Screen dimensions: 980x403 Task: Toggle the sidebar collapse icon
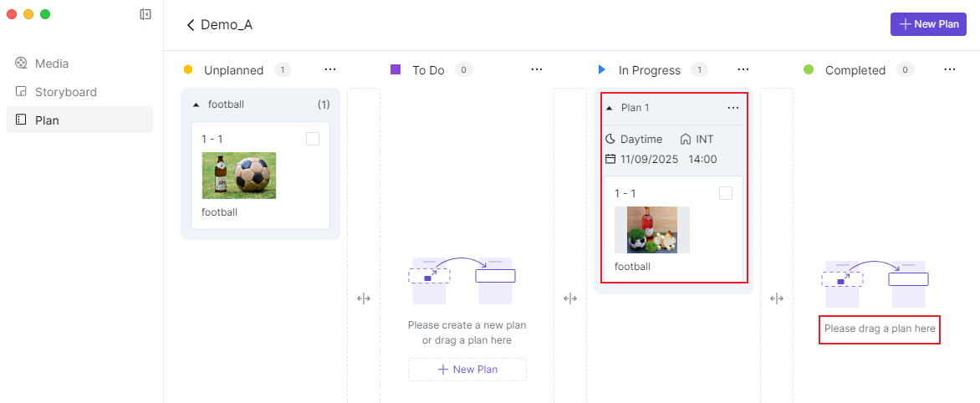pos(145,14)
